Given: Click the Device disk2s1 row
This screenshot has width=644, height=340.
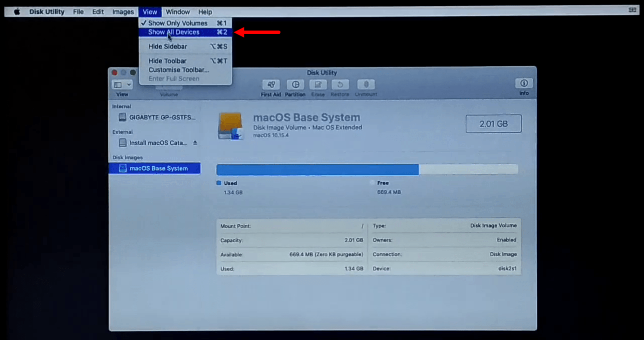Looking at the screenshot, I should (x=445, y=269).
